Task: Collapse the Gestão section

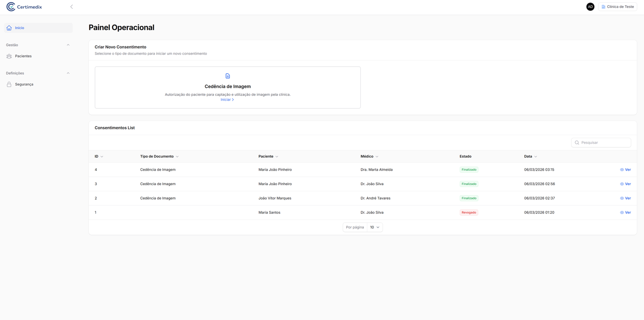Action: 68,45
